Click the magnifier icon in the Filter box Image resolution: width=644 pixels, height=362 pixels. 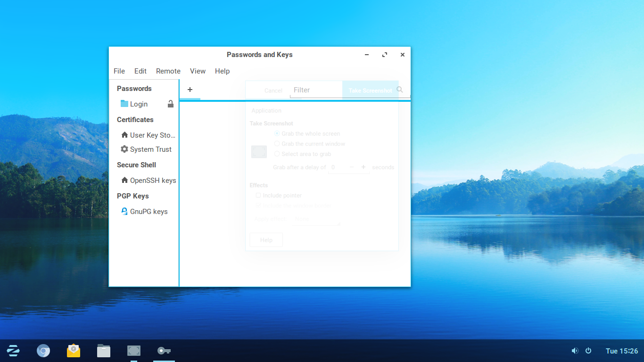(x=400, y=90)
